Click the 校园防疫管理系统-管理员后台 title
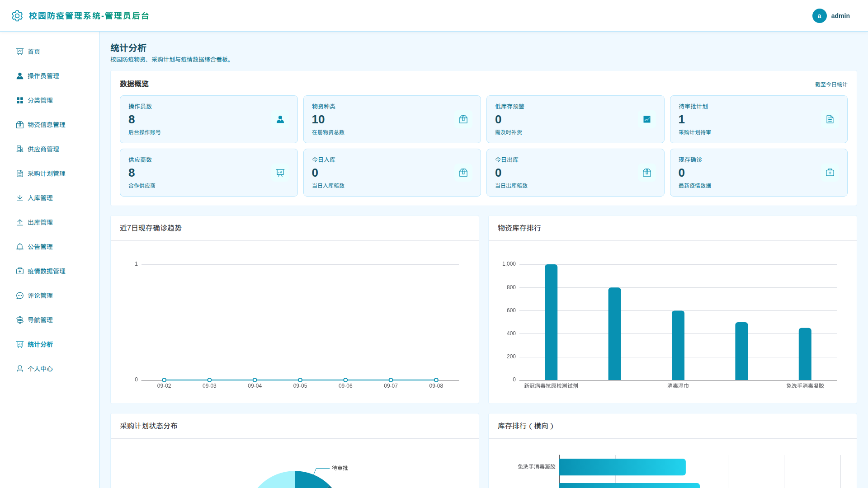The height and width of the screenshot is (488, 868). coord(89,16)
